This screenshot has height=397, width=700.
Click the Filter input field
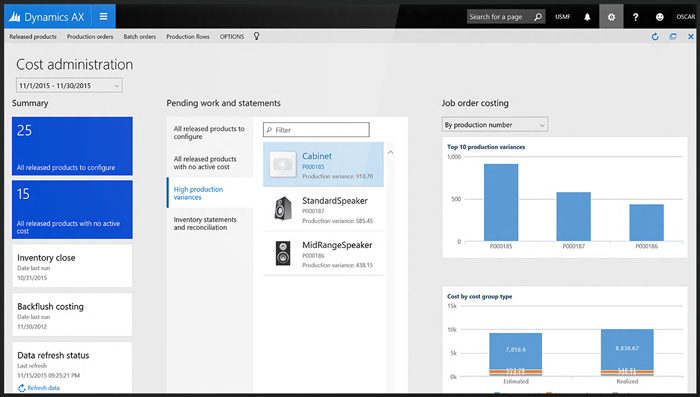coord(316,130)
